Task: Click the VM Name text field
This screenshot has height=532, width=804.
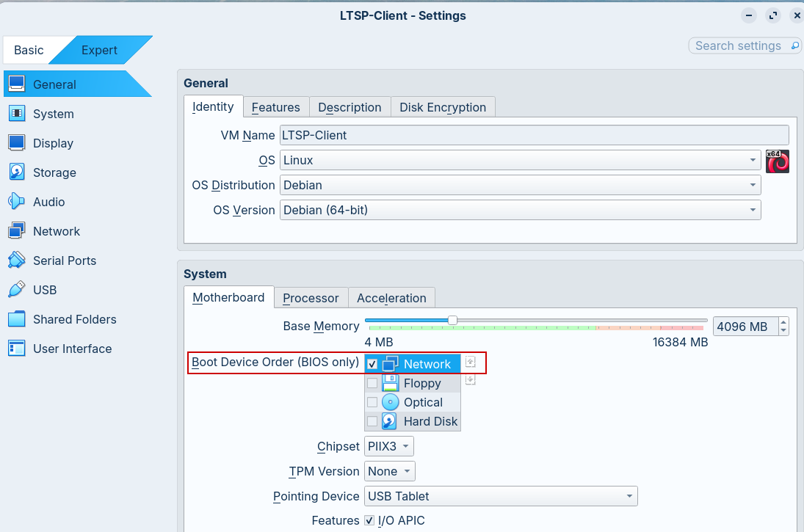Action: pos(535,135)
